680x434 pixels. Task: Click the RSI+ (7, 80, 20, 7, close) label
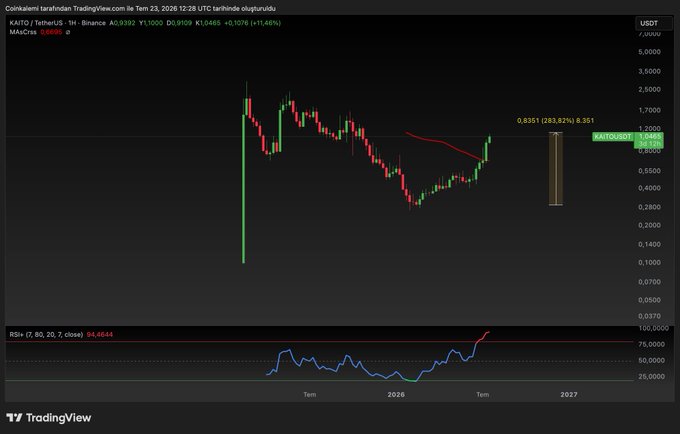click(46, 335)
